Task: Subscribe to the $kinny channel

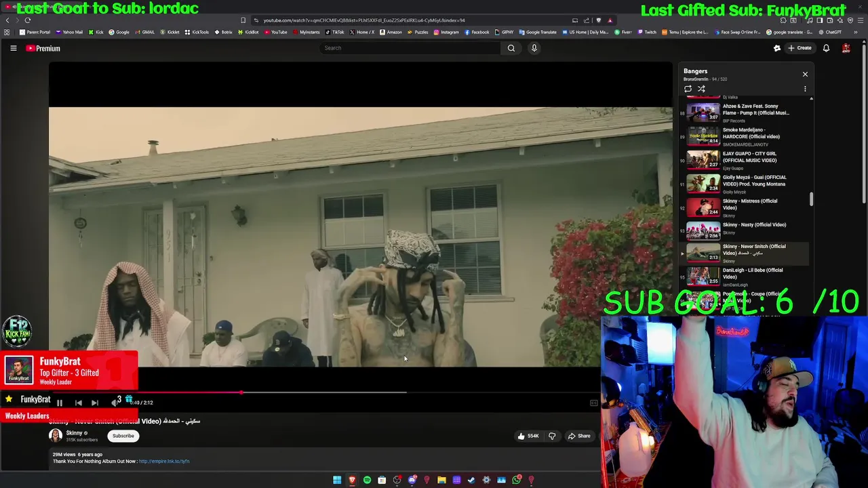Action: pyautogui.click(x=123, y=436)
